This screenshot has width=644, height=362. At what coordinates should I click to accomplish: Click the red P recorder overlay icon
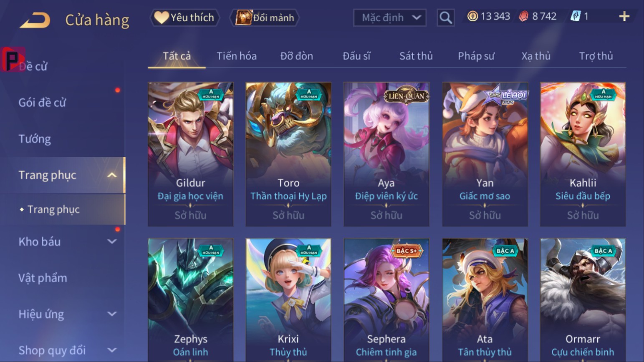click(x=13, y=59)
